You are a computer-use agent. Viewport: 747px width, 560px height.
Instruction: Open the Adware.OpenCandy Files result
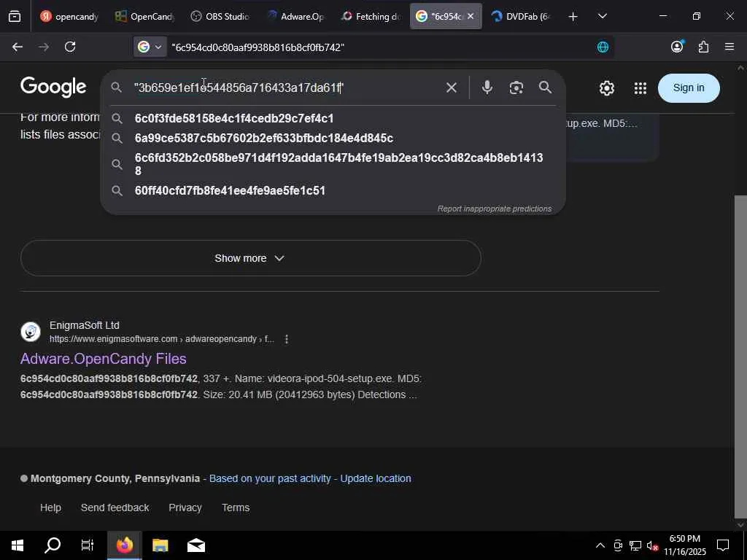point(104,359)
